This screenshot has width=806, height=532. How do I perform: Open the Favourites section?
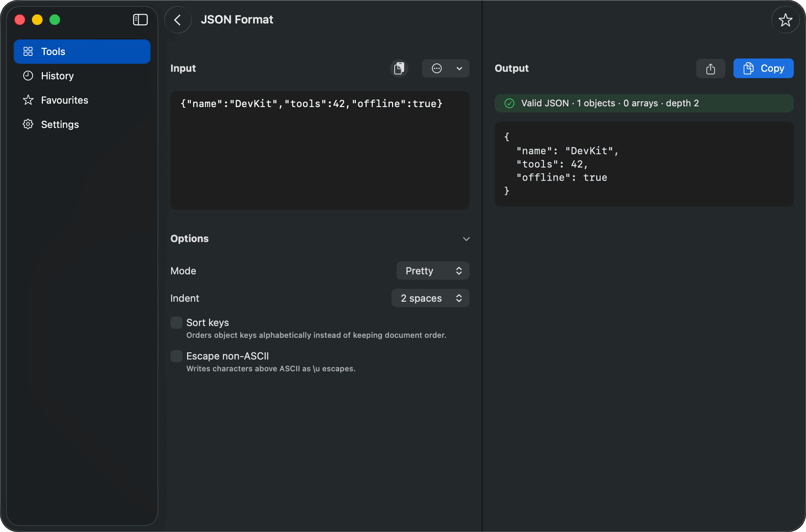[82, 100]
